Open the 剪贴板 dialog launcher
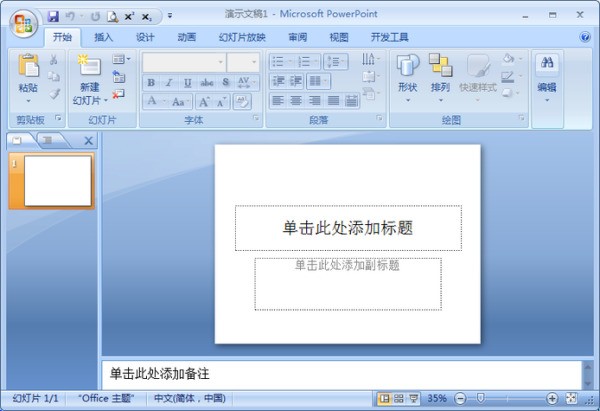The width and height of the screenshot is (600, 411). (58, 118)
